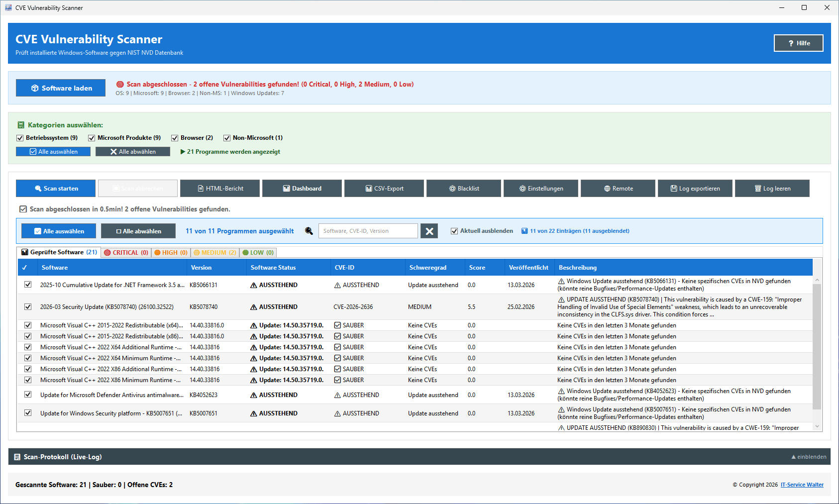Clear the log with Log leeren
Screen dimensions: 839x504
coord(772,189)
